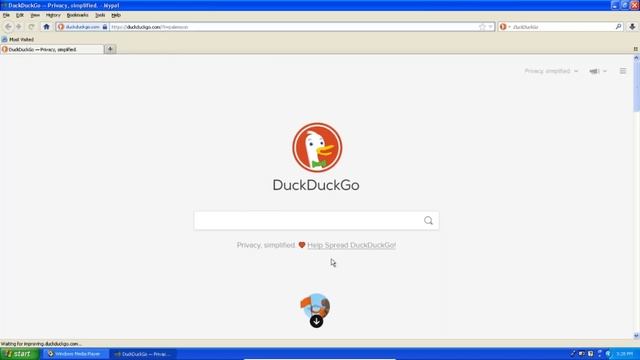Open the Bookmarks menu

coord(78,15)
